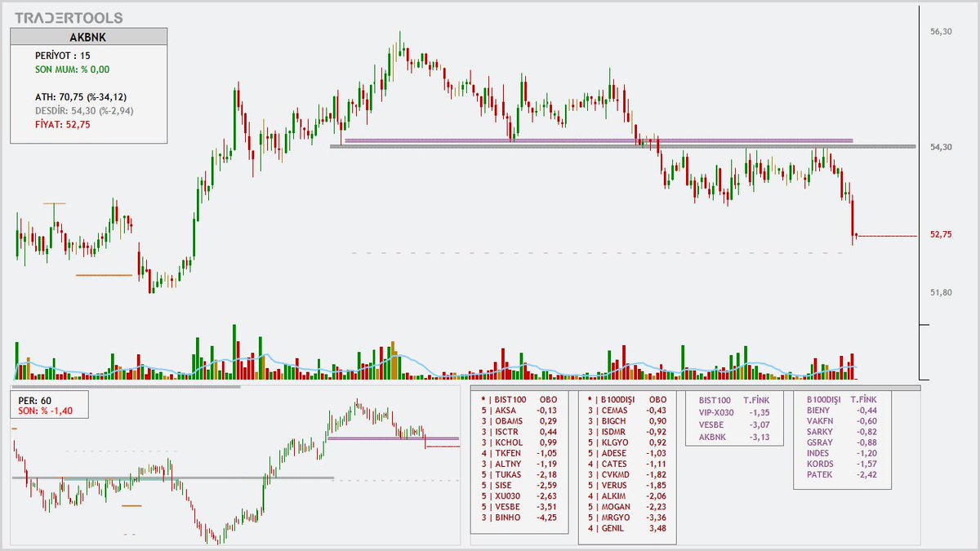Select the XU030 row with -2,63
The image size is (980, 551).
tap(519, 495)
